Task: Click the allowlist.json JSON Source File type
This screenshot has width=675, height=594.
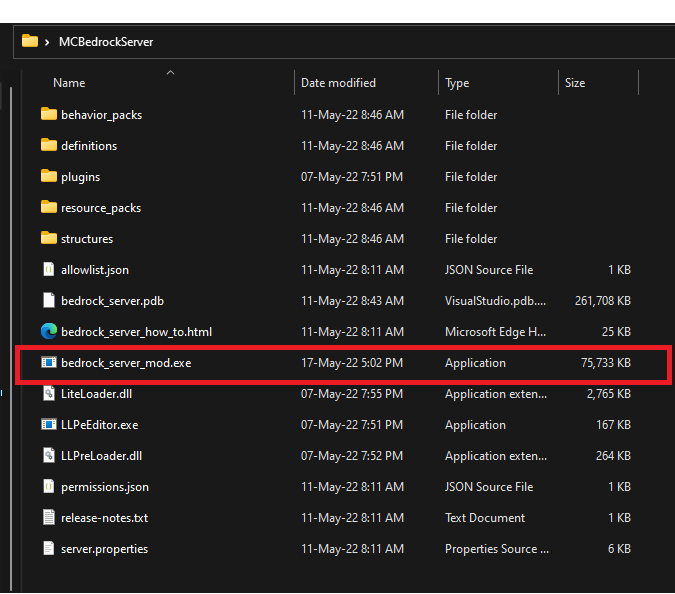Action: (x=489, y=270)
